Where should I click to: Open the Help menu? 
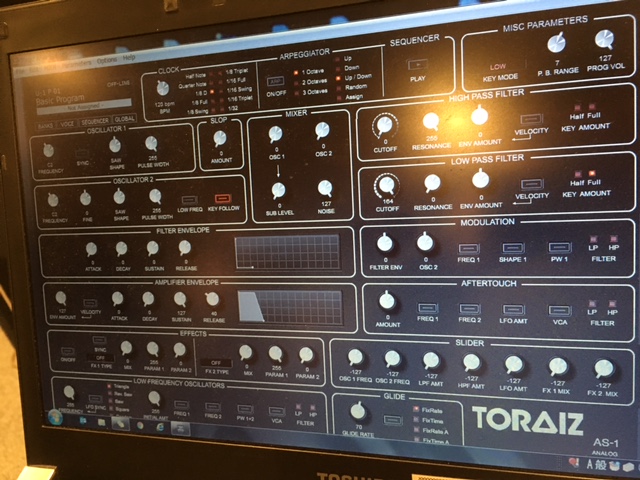tap(129, 58)
